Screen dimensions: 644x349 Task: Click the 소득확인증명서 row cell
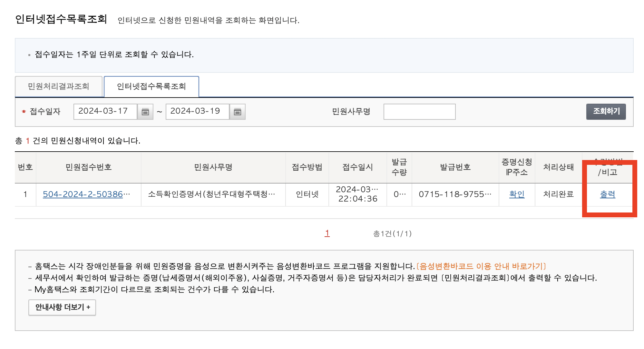[211, 194]
